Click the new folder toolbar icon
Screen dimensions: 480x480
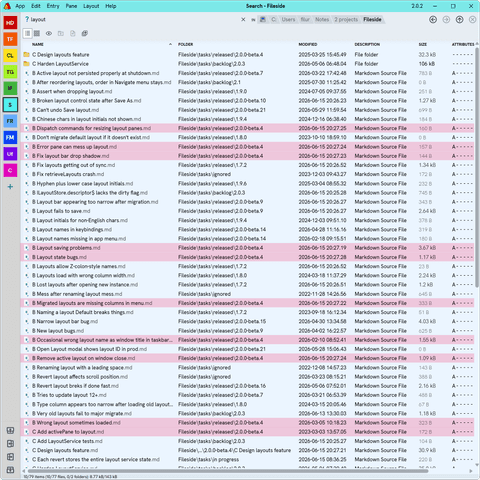click(x=61, y=33)
